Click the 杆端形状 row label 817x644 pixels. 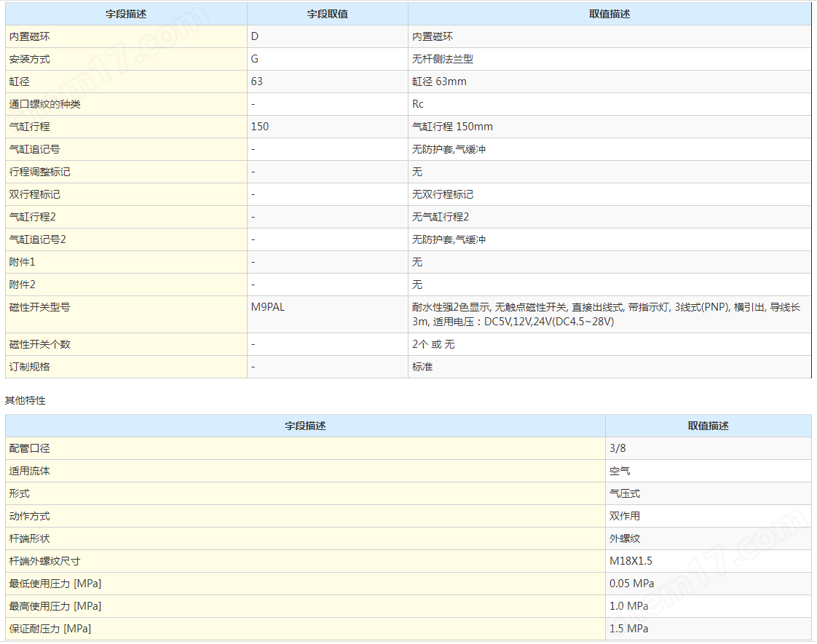click(30, 538)
